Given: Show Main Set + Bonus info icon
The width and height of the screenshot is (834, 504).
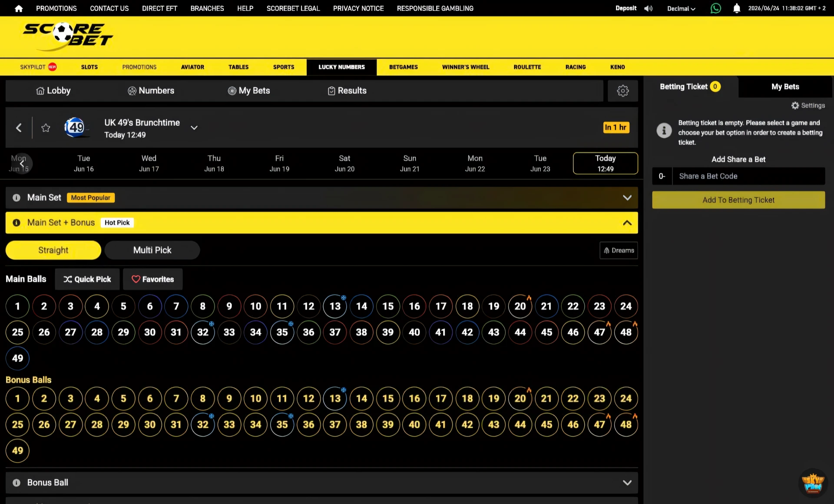Looking at the screenshot, I should click(17, 223).
